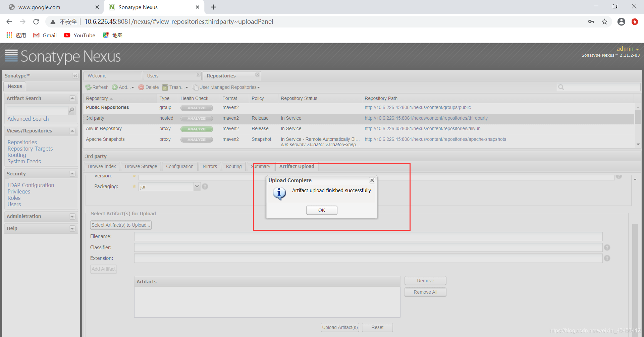Viewport: 644px width, 337px height.
Task: Expand the Administration section
Action: point(72,217)
